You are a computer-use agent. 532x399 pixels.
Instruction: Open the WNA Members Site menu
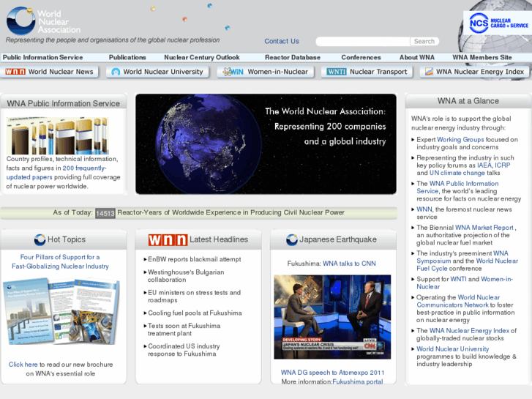482,57
